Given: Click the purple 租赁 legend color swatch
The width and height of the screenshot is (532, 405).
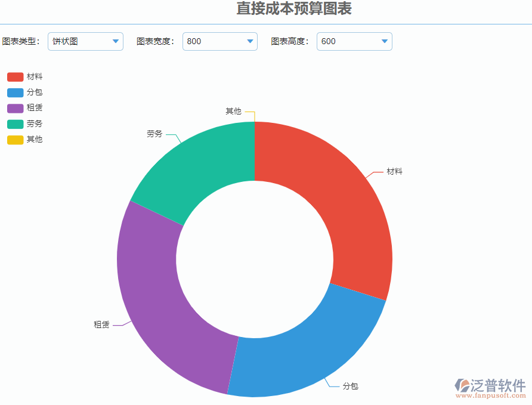Looking at the screenshot, I should (x=15, y=108).
